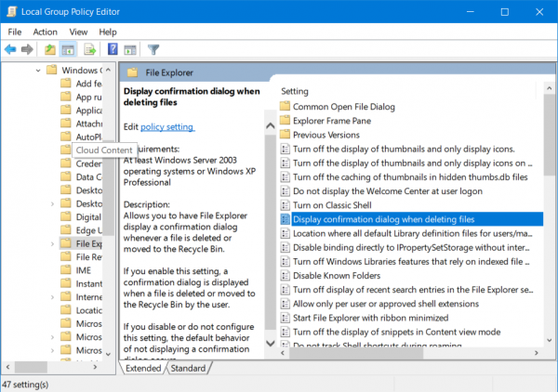The width and height of the screenshot is (558, 392).
Task: Switch to the Standard tab
Action: [x=189, y=368]
